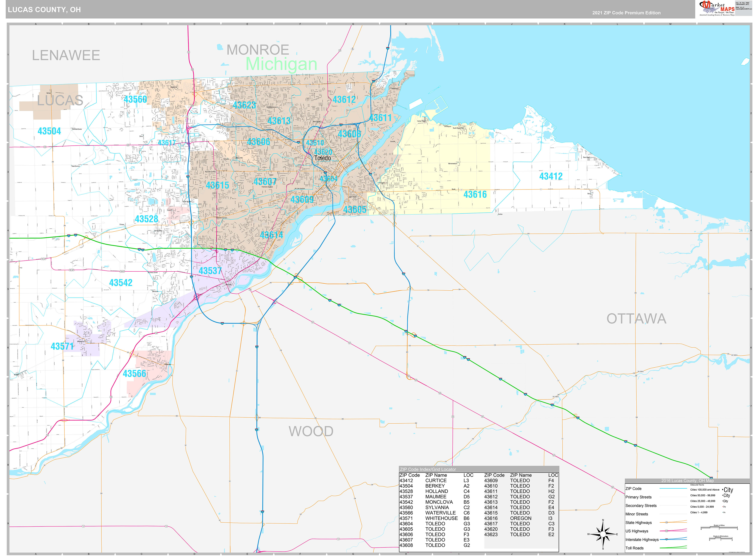Click CURTICE in the ZIP index table
756x556 pixels.
click(436, 481)
